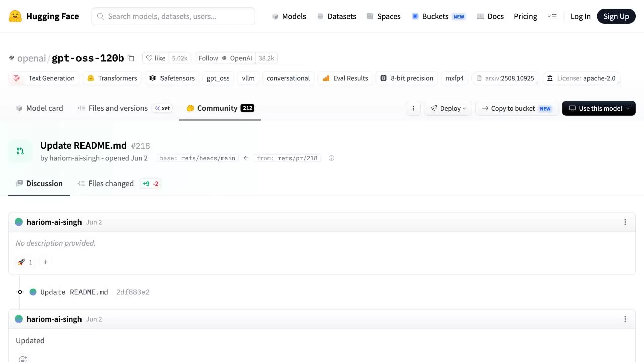Add a reaction with the plus icon
The height and width of the screenshot is (362, 644).
[45, 262]
